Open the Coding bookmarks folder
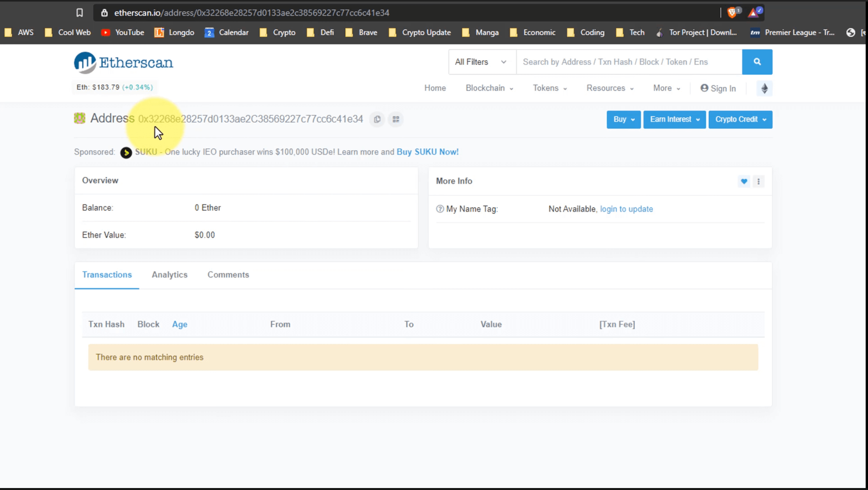 [x=586, y=33]
